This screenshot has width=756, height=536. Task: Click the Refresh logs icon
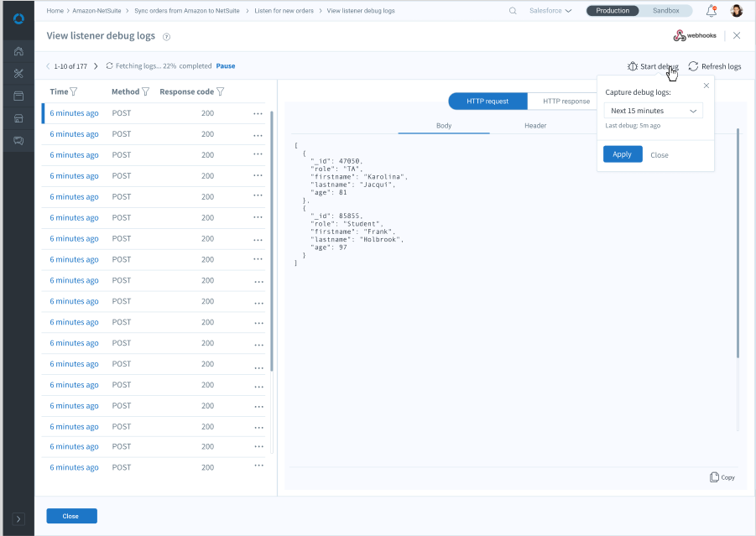click(x=693, y=66)
